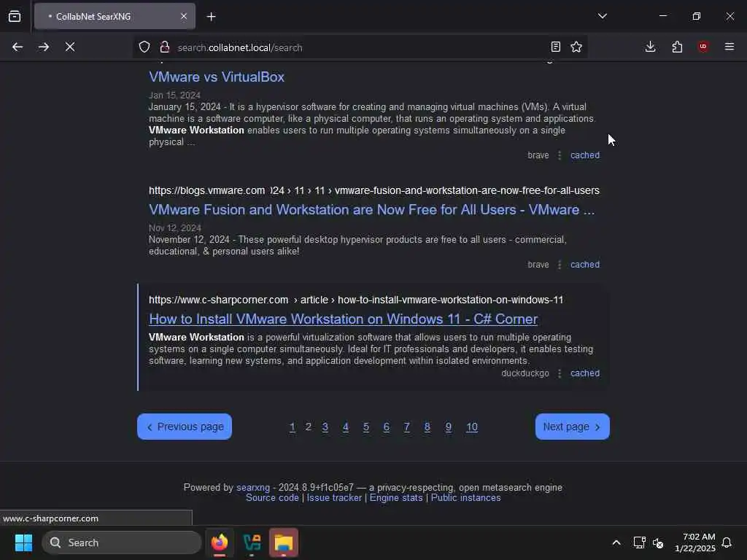This screenshot has width=747, height=560.
Task: Open the Firefox application menu
Action: click(x=729, y=47)
